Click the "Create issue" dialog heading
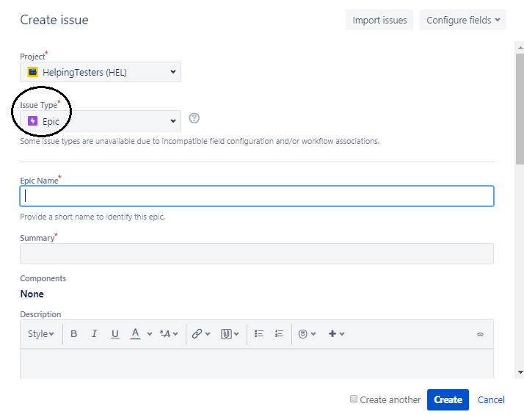The width and height of the screenshot is (524, 420). pyautogui.click(x=54, y=20)
